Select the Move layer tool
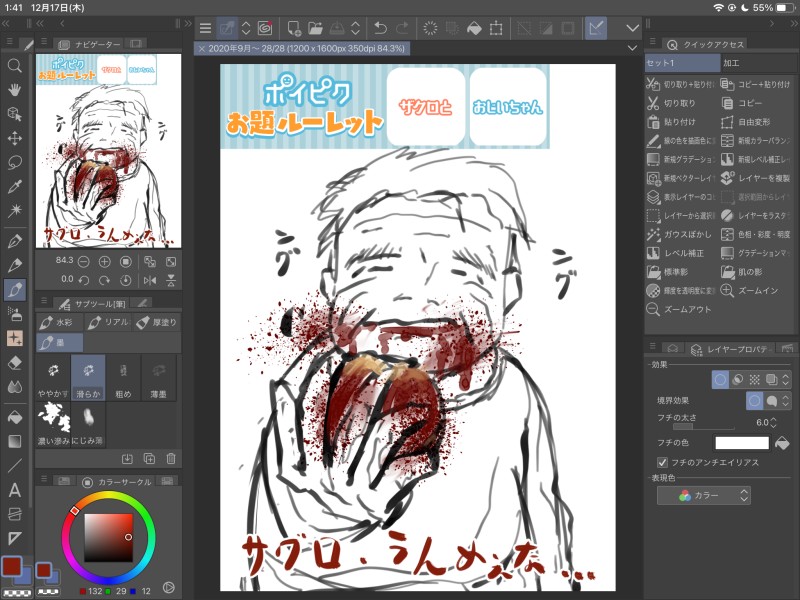This screenshot has height=600, width=800. tap(15, 138)
